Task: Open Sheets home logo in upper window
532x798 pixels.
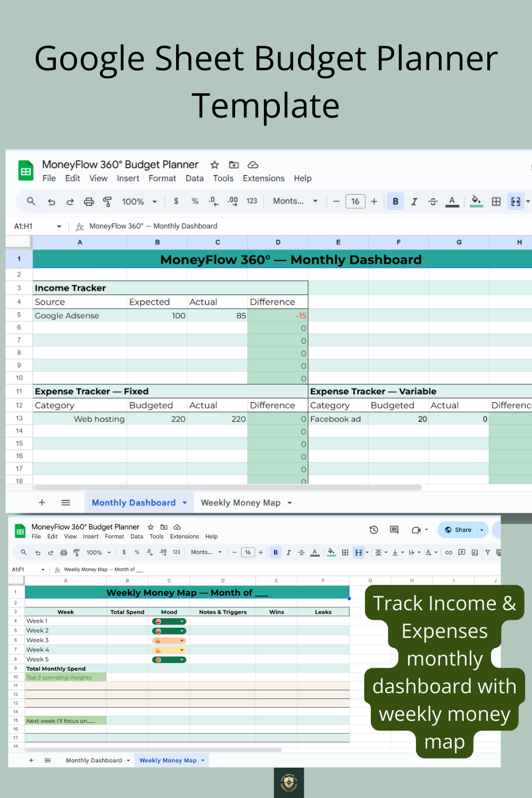Action: point(26,171)
